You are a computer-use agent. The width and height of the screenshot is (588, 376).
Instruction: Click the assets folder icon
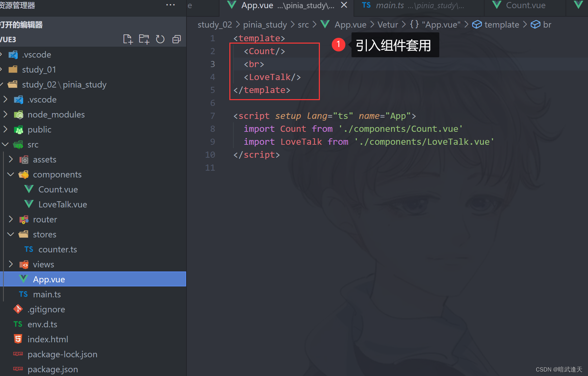click(x=23, y=159)
